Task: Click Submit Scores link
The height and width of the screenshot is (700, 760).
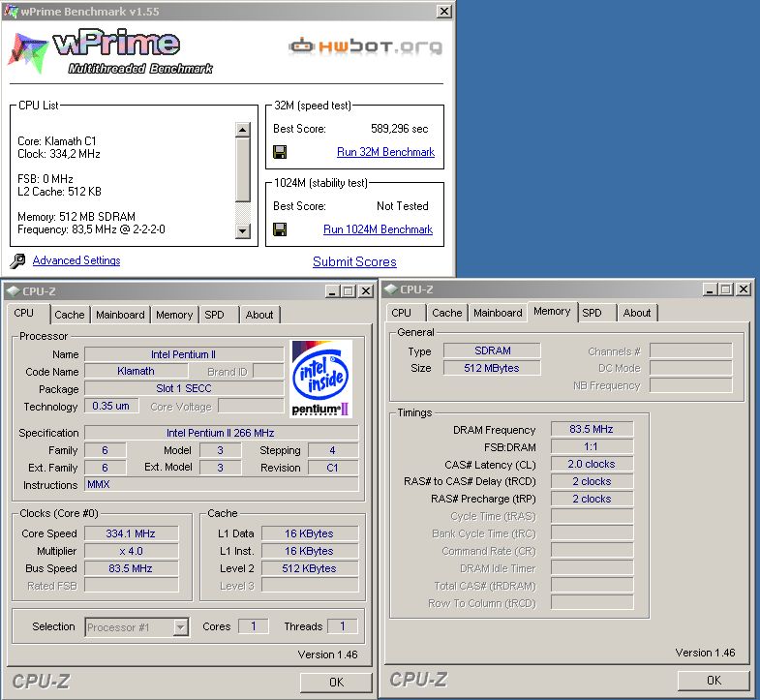Action: 354,261
